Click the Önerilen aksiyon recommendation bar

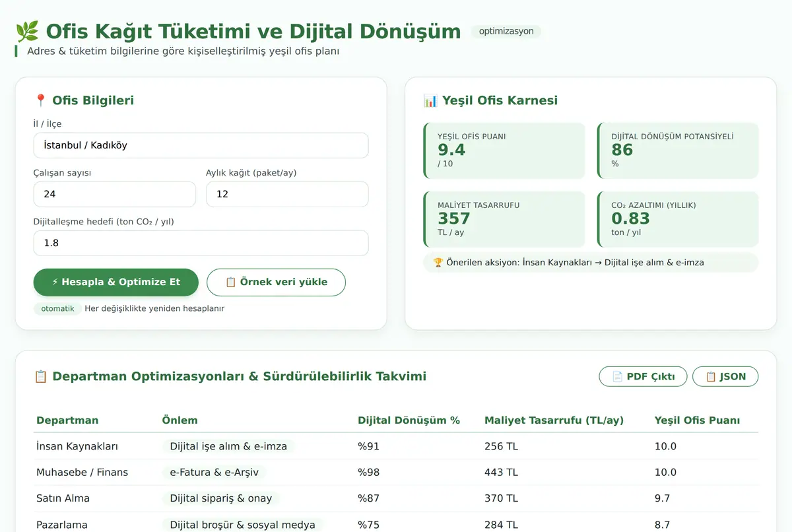pyautogui.click(x=591, y=262)
